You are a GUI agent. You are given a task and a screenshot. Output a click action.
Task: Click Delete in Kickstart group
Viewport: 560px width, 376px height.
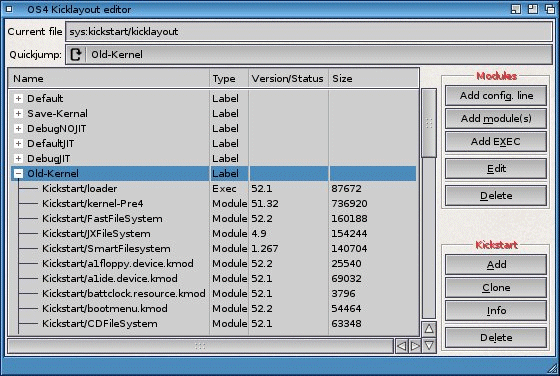[x=496, y=337]
